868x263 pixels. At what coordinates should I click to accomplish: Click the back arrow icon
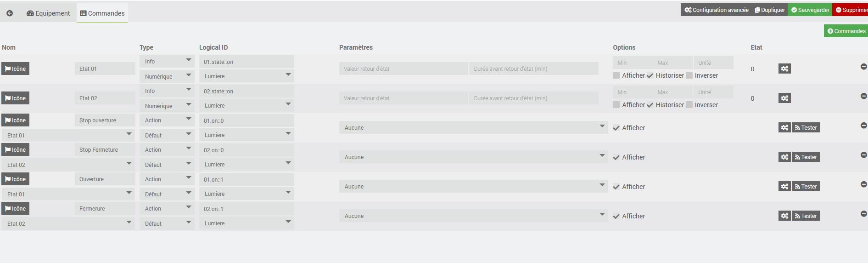[x=10, y=13]
